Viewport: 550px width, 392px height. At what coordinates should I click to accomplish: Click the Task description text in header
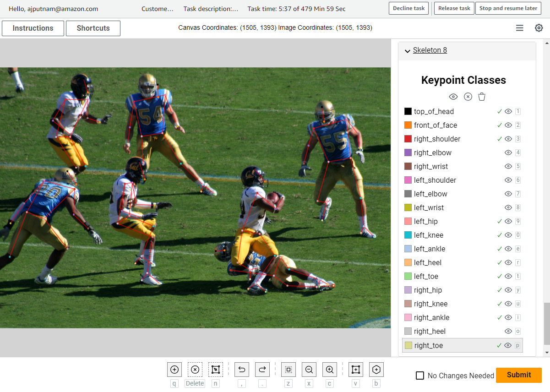[211, 9]
